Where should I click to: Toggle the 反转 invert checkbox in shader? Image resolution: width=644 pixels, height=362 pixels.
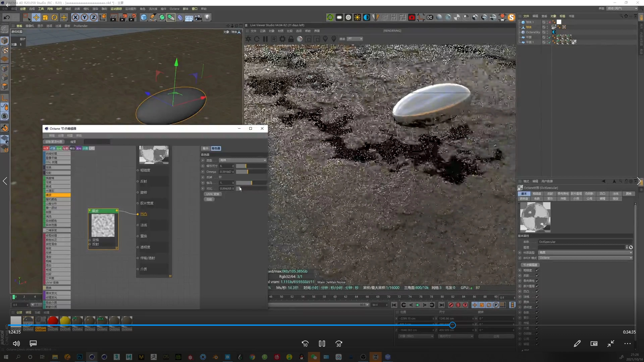tap(220, 177)
